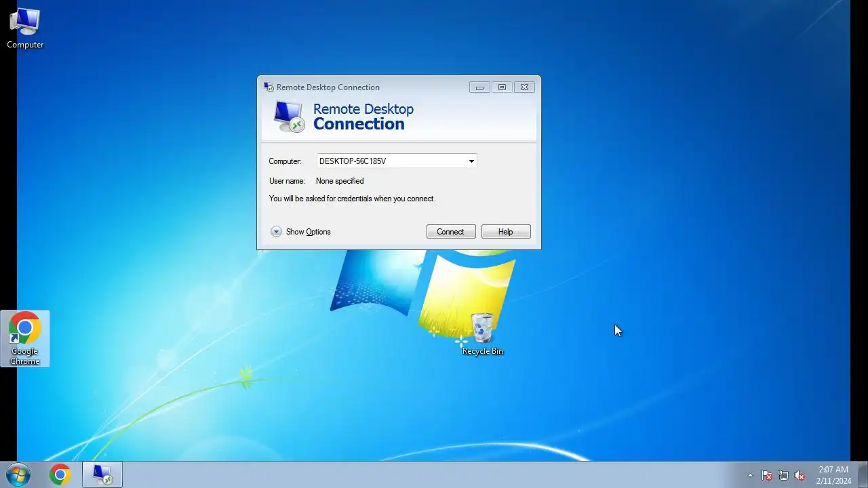Click the "None specified" user name text
This screenshot has width=868, height=488.
[x=340, y=181]
